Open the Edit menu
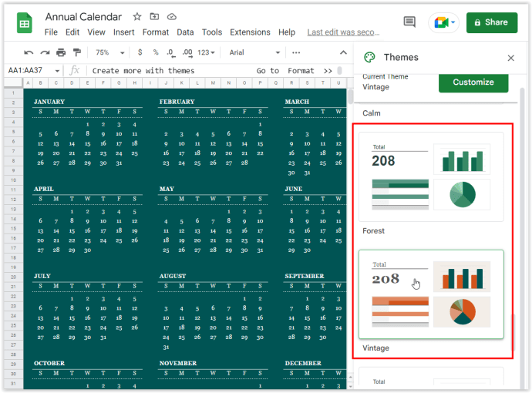Screen dimensions: 532x393 pos(72,32)
